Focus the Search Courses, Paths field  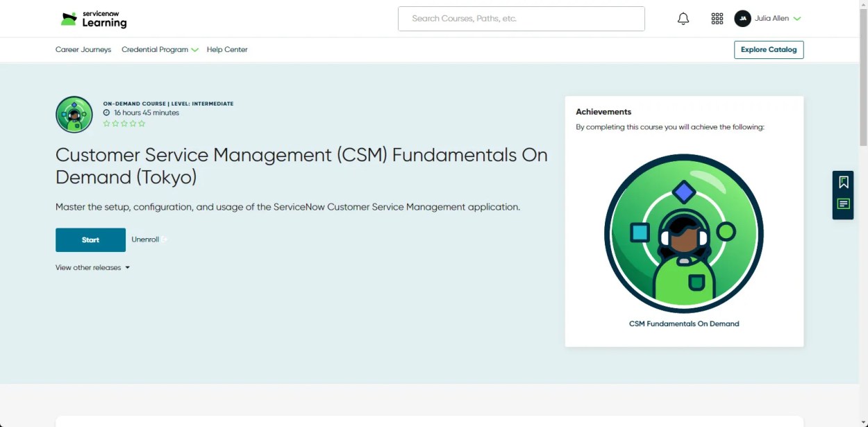point(521,19)
